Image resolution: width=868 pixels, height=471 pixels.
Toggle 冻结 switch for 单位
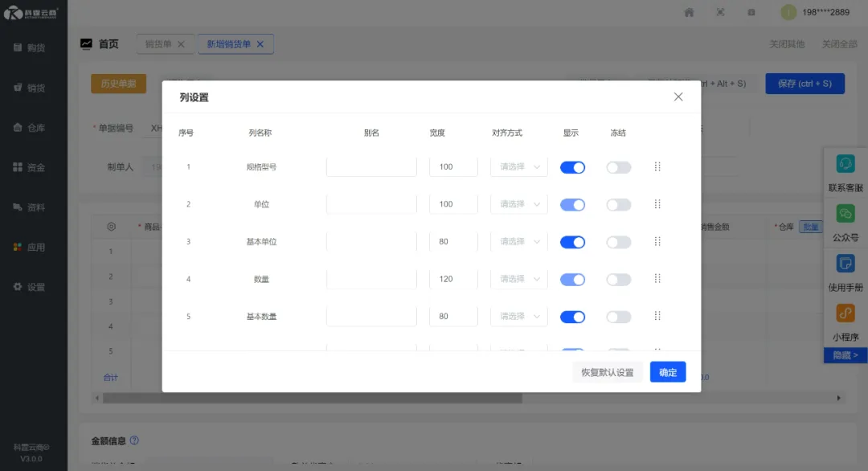[x=618, y=205]
